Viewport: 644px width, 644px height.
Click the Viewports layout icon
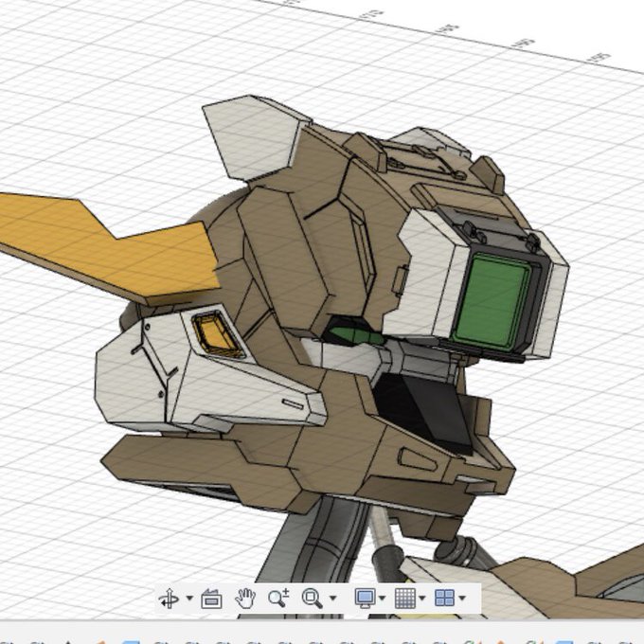445,598
